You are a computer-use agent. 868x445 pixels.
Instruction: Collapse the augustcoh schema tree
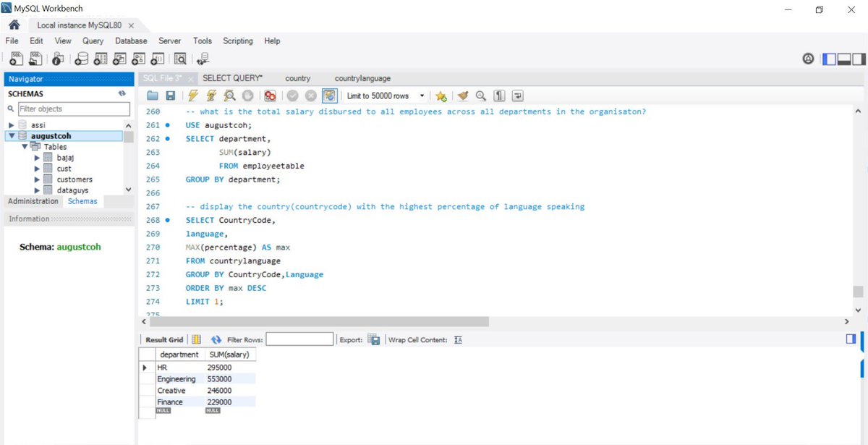(9, 135)
